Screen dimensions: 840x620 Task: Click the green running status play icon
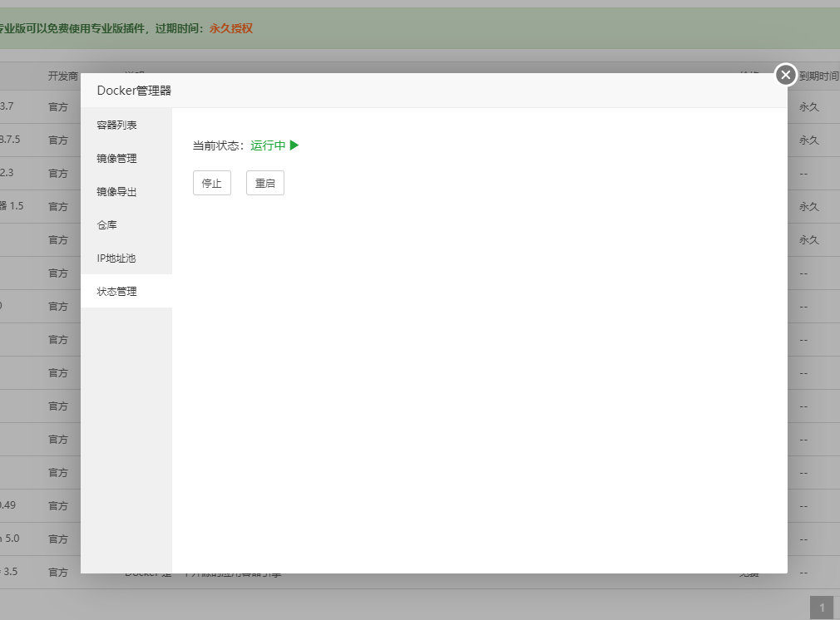[294, 145]
